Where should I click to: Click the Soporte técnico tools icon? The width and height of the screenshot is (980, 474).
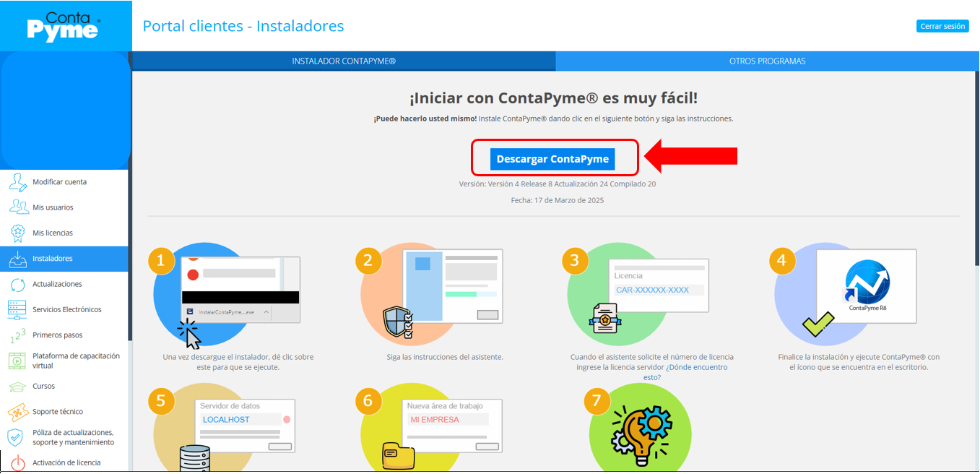click(18, 412)
